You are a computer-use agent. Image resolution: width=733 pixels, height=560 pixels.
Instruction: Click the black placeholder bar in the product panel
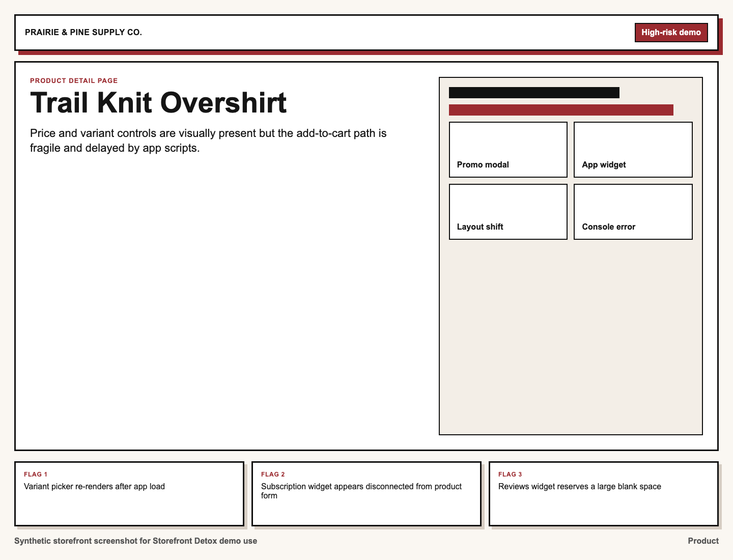(534, 93)
